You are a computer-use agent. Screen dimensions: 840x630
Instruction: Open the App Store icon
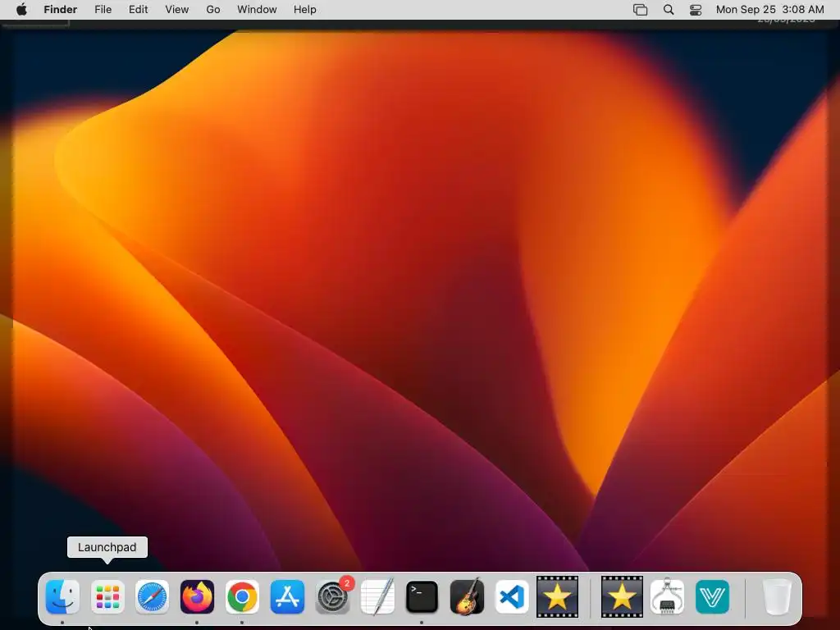(x=287, y=597)
